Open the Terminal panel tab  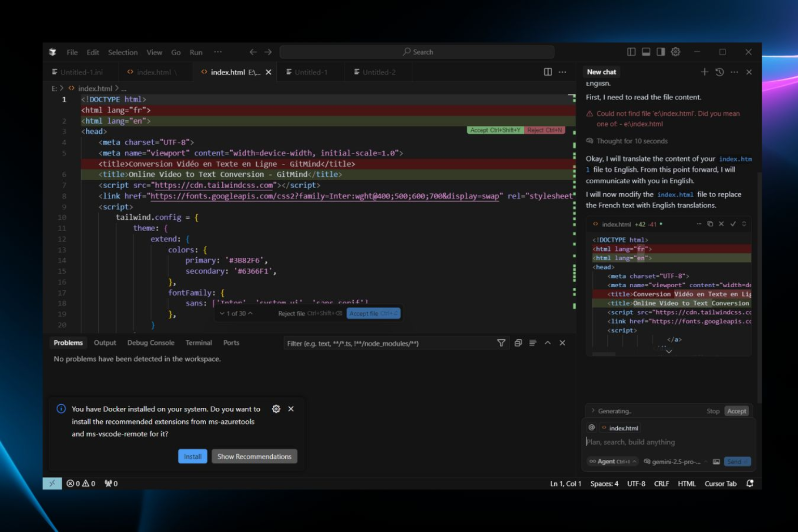198,343
